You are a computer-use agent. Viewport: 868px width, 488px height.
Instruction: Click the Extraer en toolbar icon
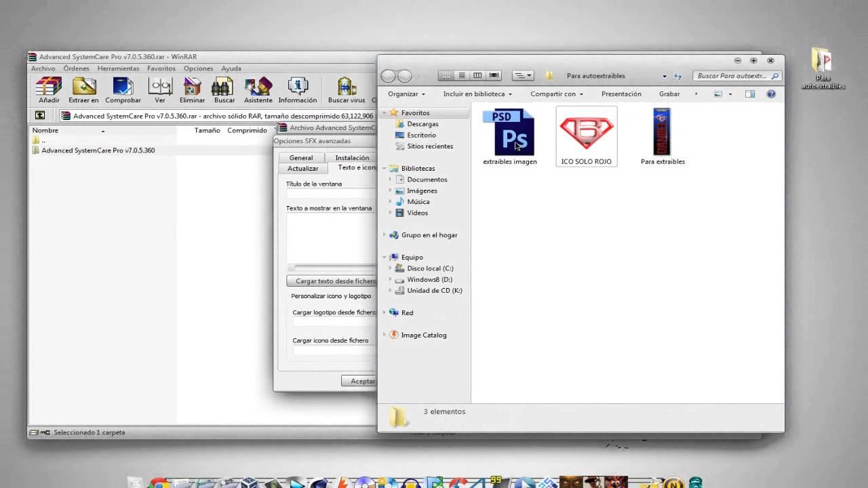coord(83,90)
